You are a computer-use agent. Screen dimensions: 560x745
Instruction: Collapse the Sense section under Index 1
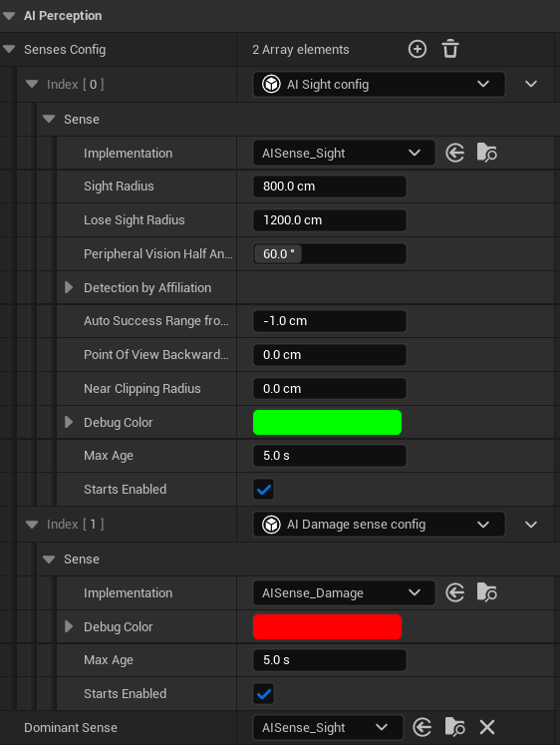click(x=49, y=559)
